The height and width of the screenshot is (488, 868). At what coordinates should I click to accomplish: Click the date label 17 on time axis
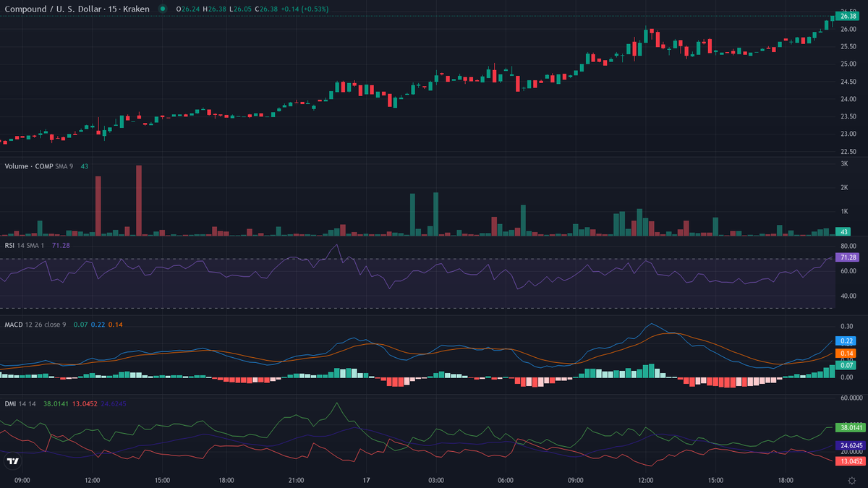click(x=366, y=480)
